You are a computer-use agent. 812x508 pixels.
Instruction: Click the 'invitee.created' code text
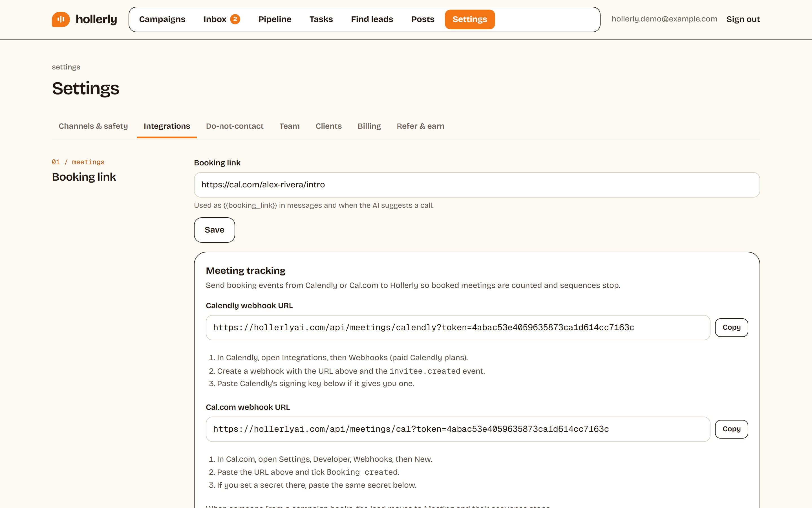(425, 371)
